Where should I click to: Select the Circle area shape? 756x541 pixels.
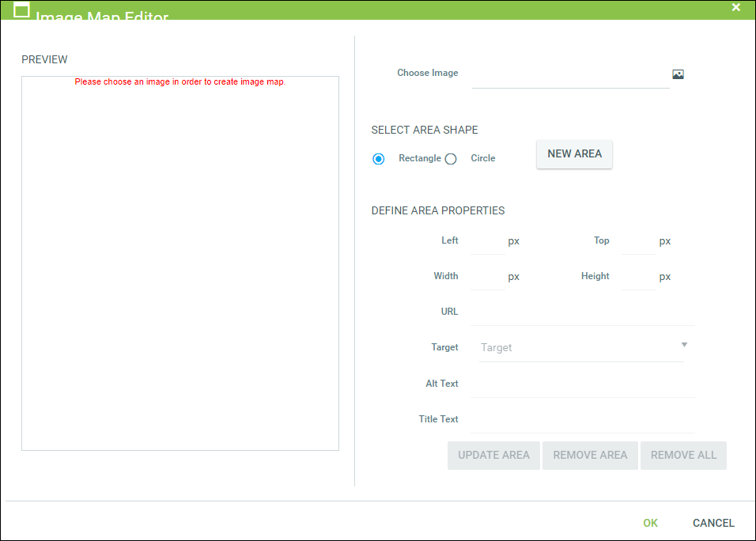pyautogui.click(x=451, y=159)
